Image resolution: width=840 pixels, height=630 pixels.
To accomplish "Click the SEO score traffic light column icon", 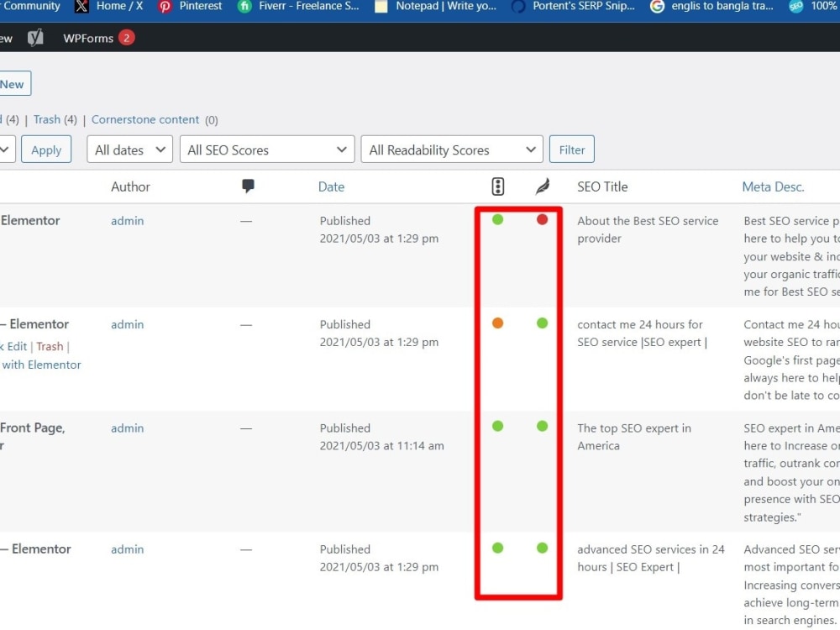I will [x=497, y=186].
